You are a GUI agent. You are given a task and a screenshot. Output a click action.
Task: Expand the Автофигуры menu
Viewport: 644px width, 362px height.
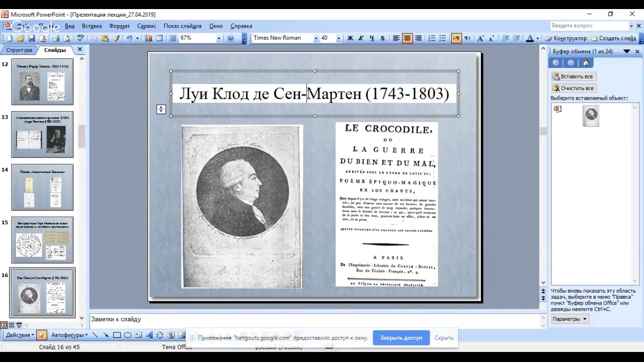tap(69, 335)
